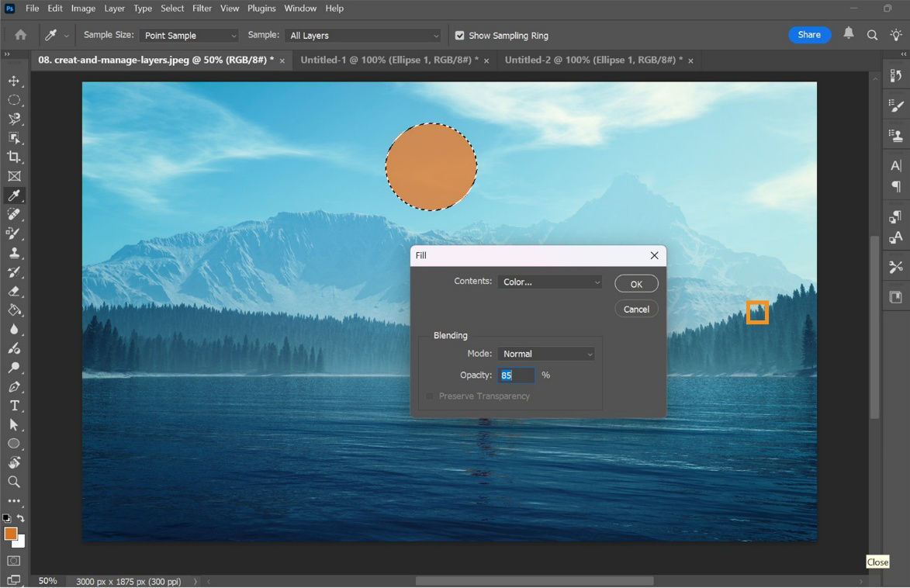
Task: Open the Filter menu
Action: [201, 9]
